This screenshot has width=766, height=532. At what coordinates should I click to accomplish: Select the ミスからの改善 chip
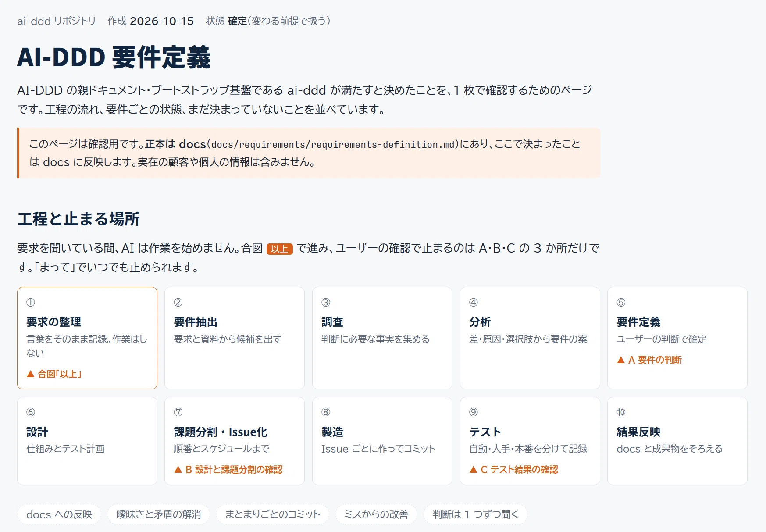(x=376, y=514)
